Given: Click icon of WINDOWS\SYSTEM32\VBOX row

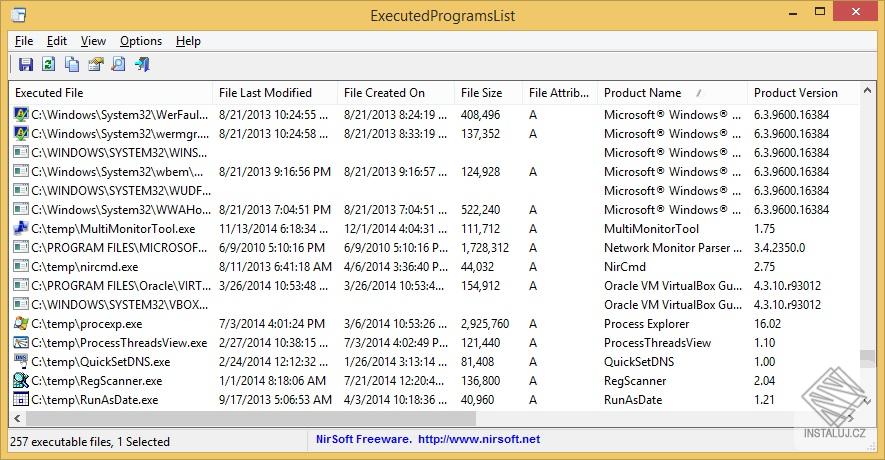Looking at the screenshot, I should pos(21,305).
